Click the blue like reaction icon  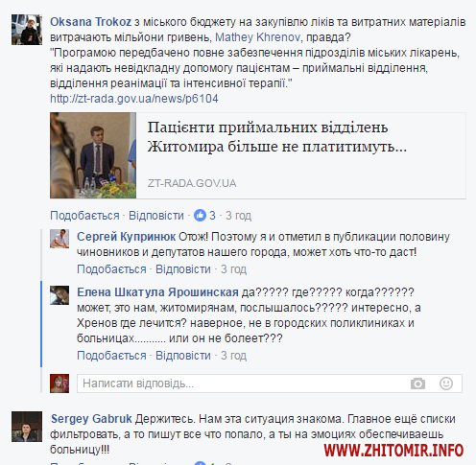[x=200, y=216]
